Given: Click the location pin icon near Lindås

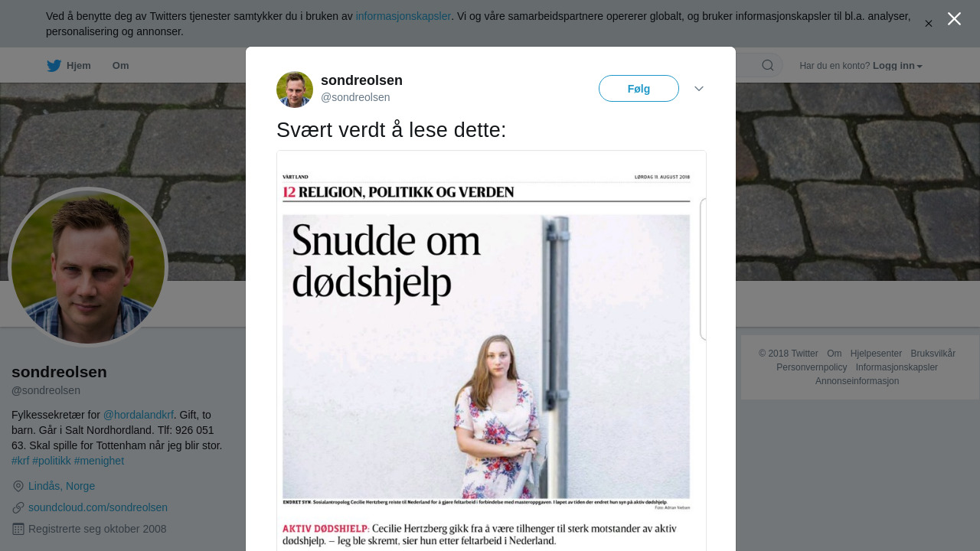Looking at the screenshot, I should tap(18, 486).
